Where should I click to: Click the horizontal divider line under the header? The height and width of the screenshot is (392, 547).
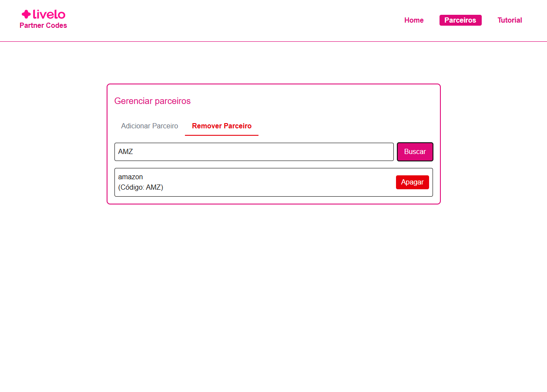tap(273, 42)
